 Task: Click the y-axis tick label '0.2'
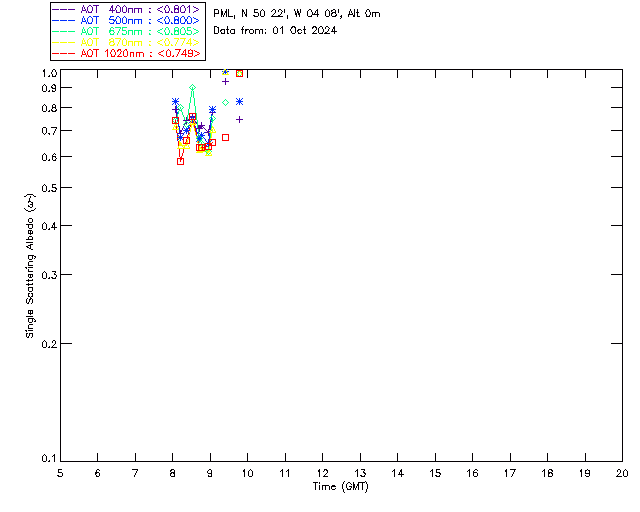point(49,344)
